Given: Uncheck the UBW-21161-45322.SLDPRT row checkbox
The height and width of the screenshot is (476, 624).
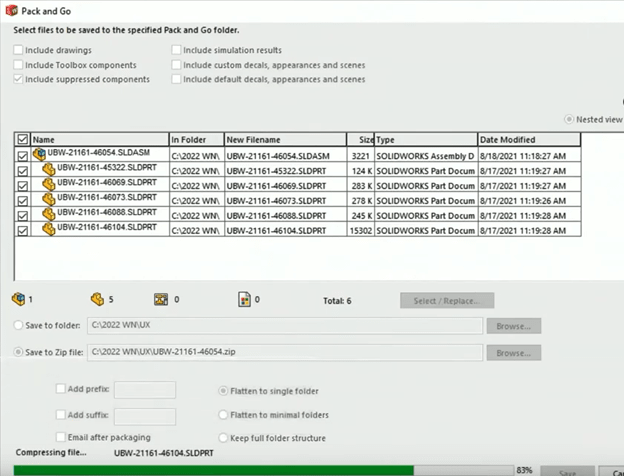Looking at the screenshot, I should click(x=23, y=171).
